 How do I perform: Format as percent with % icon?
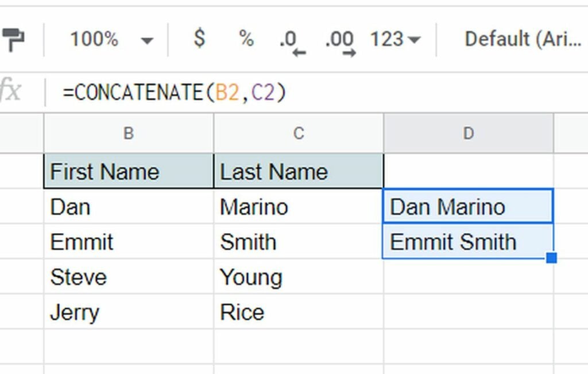[246, 38]
